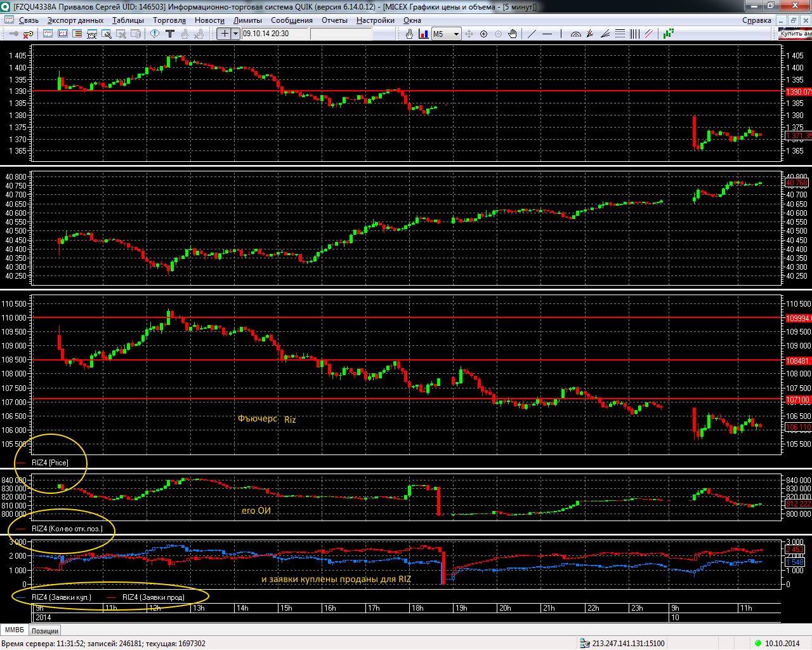The image size is (812, 650).
Task: Open the quotes table toolbar icon
Action: pos(48,34)
